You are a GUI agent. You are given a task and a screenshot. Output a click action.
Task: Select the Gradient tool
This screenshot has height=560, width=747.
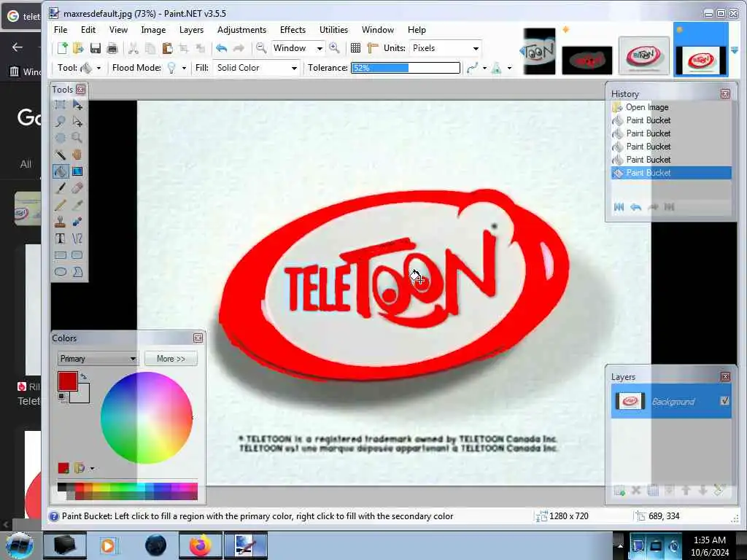point(77,171)
